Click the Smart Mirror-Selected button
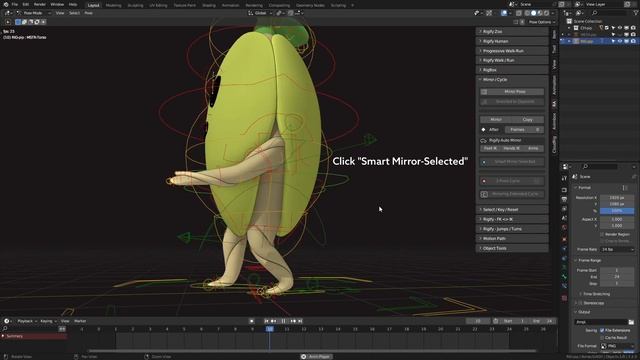This screenshot has height=360, width=640. pyautogui.click(x=512, y=162)
